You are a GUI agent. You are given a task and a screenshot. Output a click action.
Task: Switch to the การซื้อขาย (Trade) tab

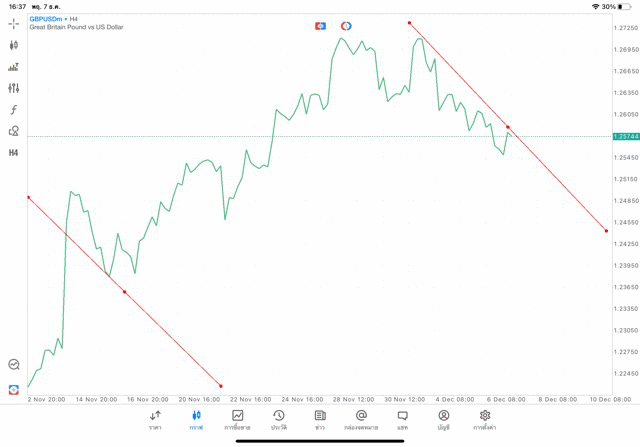tap(237, 419)
